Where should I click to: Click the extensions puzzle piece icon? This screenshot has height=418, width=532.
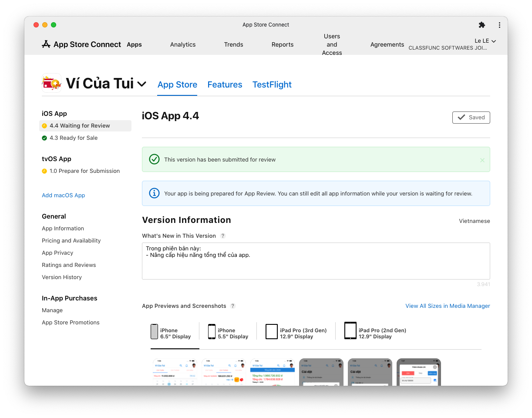(481, 25)
